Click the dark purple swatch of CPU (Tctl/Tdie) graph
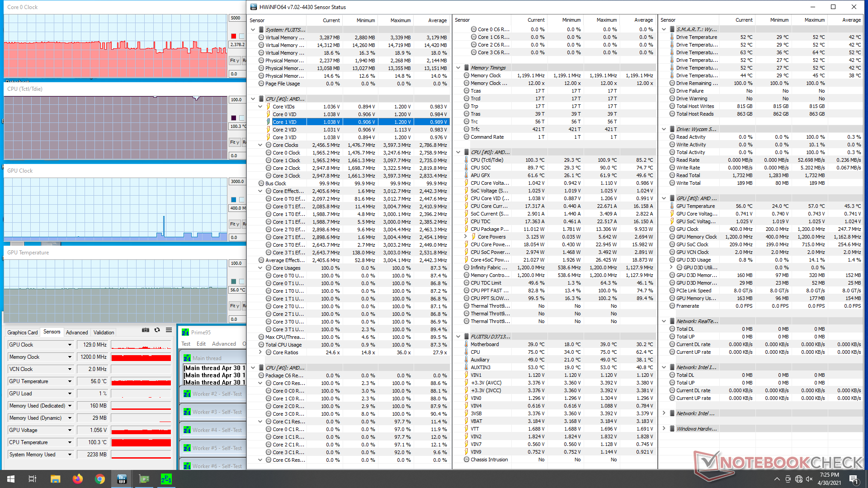868x488 pixels. click(x=233, y=118)
